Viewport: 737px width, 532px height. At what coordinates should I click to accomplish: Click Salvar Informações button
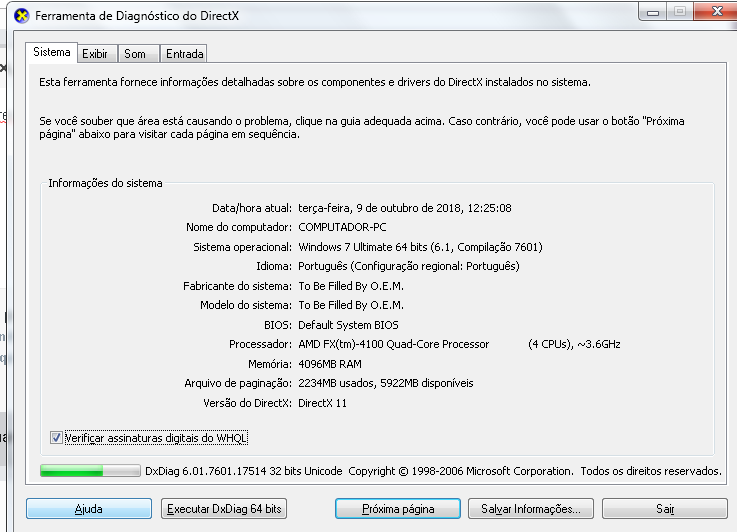(x=531, y=509)
